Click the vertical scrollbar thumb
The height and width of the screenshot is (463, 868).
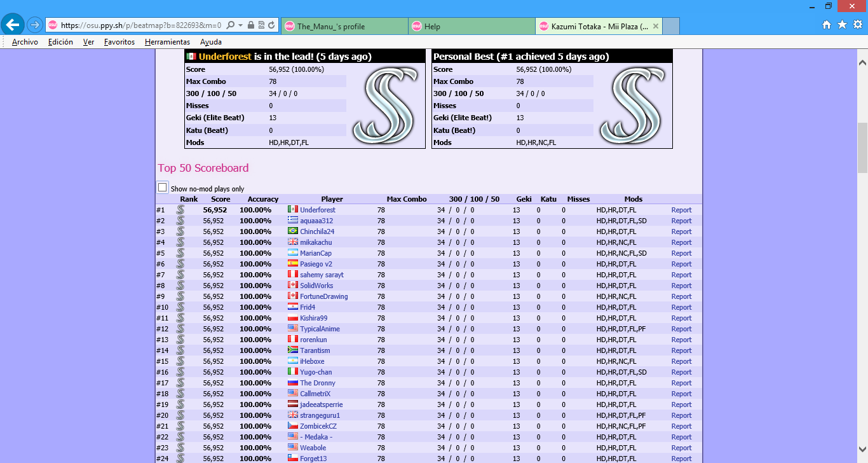tap(862, 148)
